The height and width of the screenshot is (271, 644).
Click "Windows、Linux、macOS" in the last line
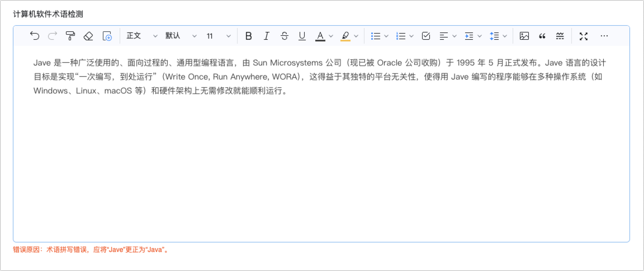[82, 91]
